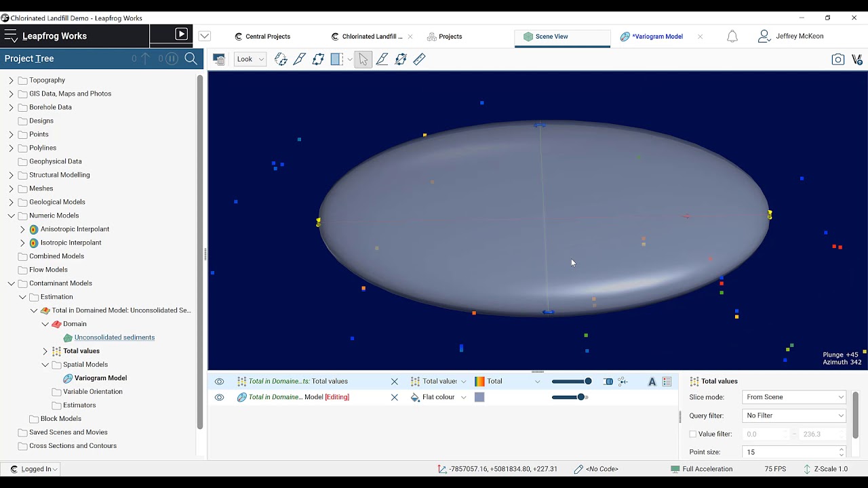Click the coordinate axes icon in status bar
The height and width of the screenshot is (488, 868).
pyautogui.click(x=442, y=469)
